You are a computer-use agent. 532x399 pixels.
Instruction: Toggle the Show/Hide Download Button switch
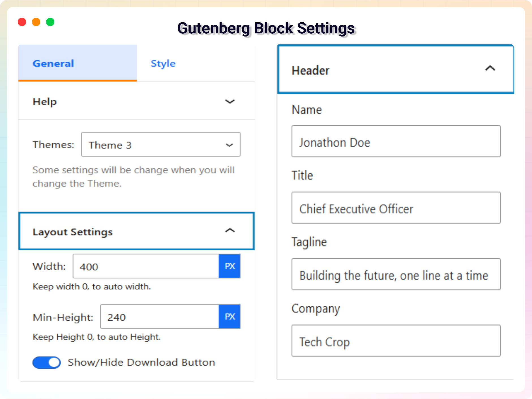[47, 362]
